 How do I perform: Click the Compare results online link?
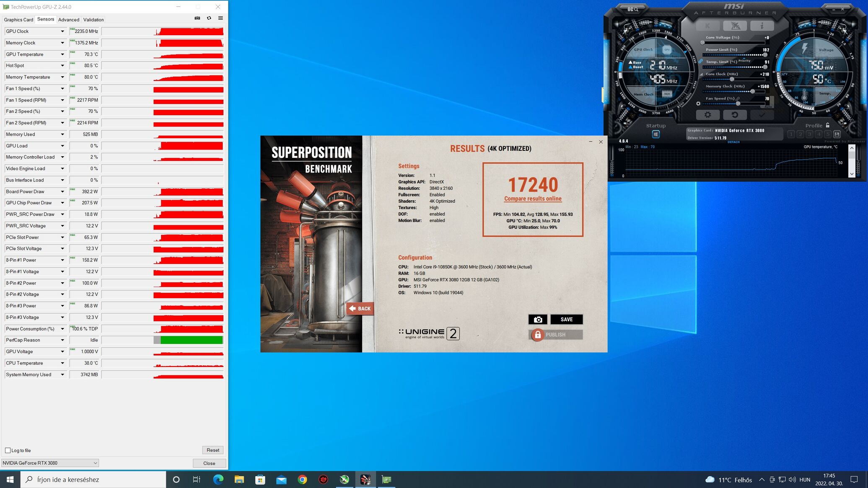tap(533, 199)
